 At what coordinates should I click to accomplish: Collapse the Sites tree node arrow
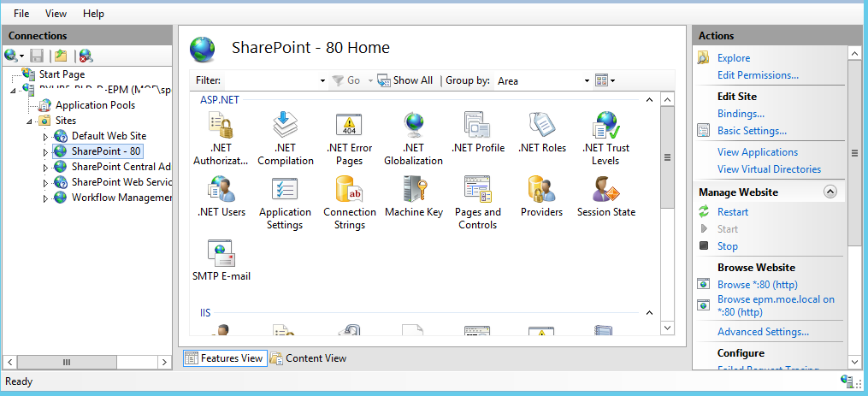pyautogui.click(x=29, y=121)
